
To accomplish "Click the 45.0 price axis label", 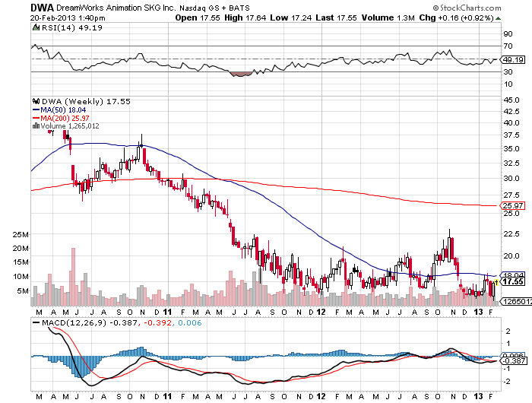I will 511,100.
